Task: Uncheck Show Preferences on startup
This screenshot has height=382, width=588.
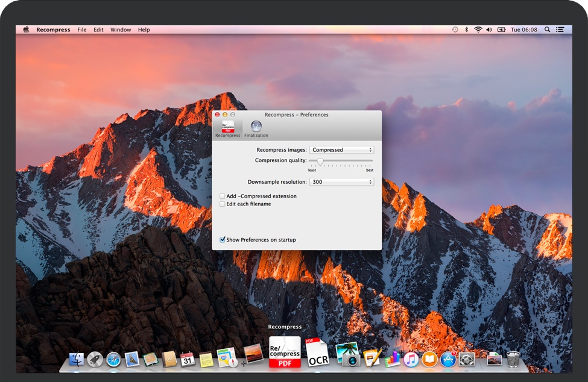Action: 223,240
